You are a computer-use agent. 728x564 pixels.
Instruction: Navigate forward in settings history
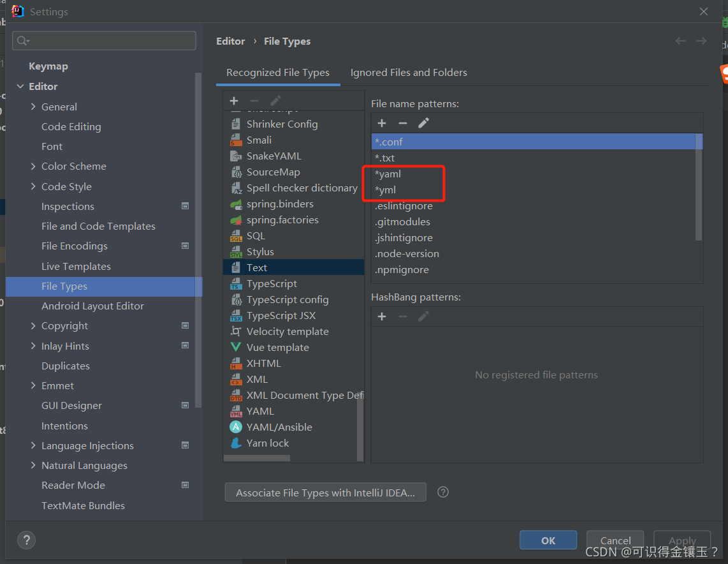(701, 41)
